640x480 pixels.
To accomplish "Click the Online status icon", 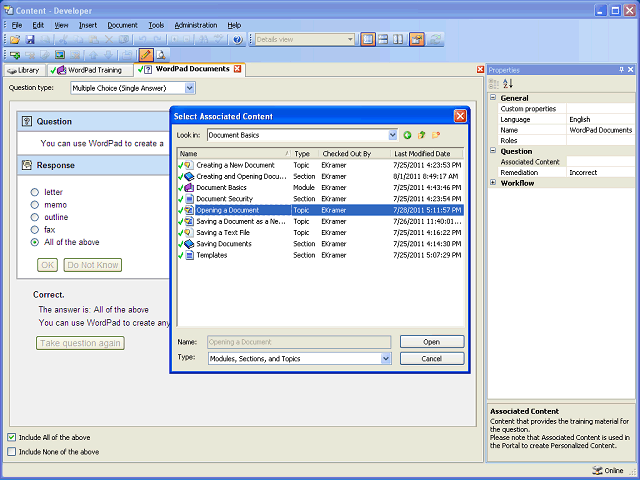I will [x=597, y=470].
